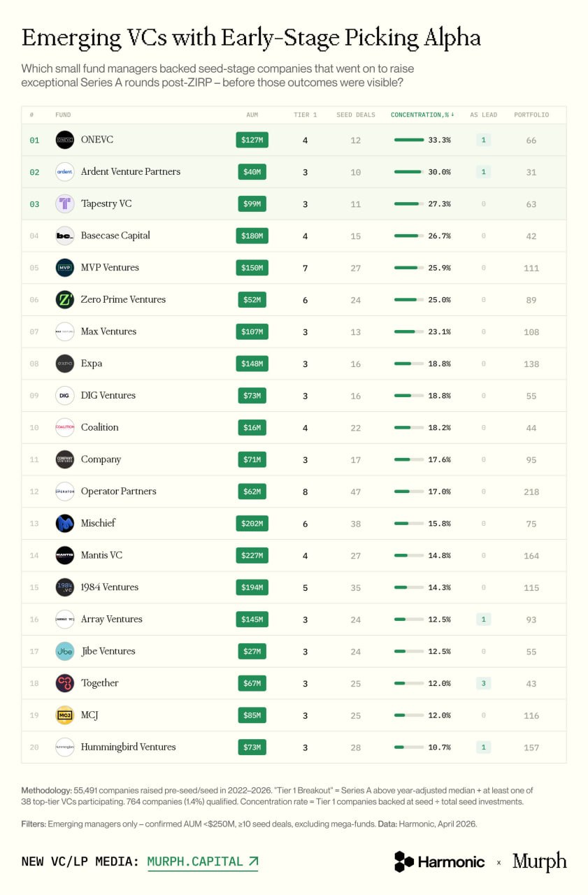
Task: Click the $227M AUM badge for Mantis VC
Action: coord(252,555)
